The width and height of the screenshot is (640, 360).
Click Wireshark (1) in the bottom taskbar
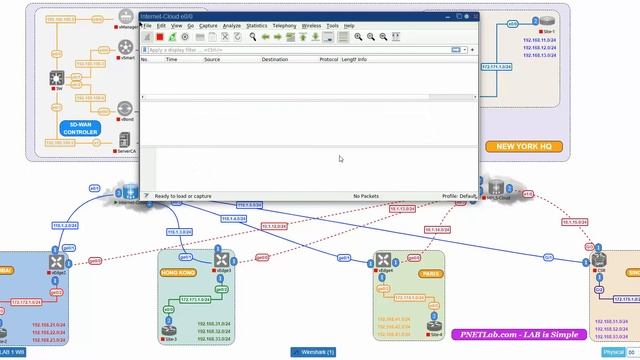pyautogui.click(x=313, y=352)
